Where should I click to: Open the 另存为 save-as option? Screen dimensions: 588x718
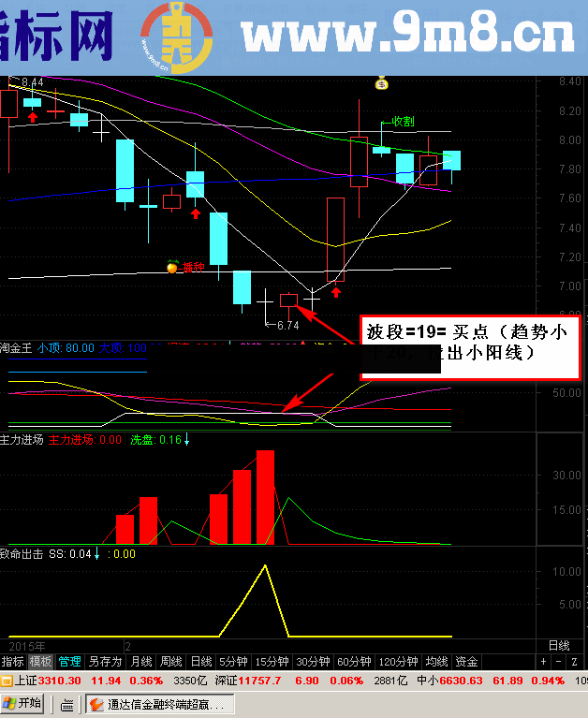pos(105,661)
